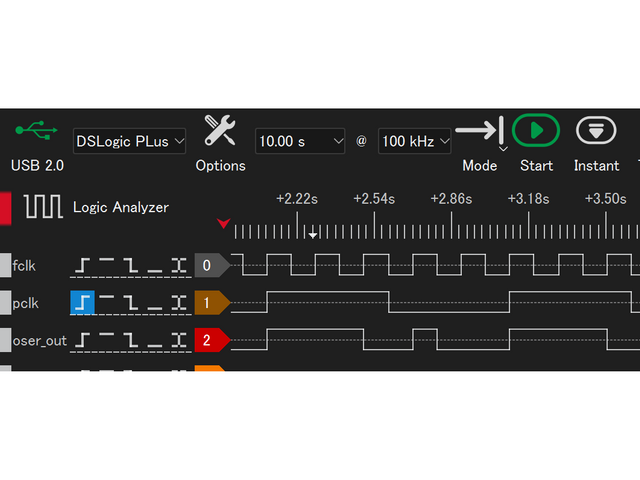
Task: Click the Logic Analyzer waveform icon
Action: (43, 207)
